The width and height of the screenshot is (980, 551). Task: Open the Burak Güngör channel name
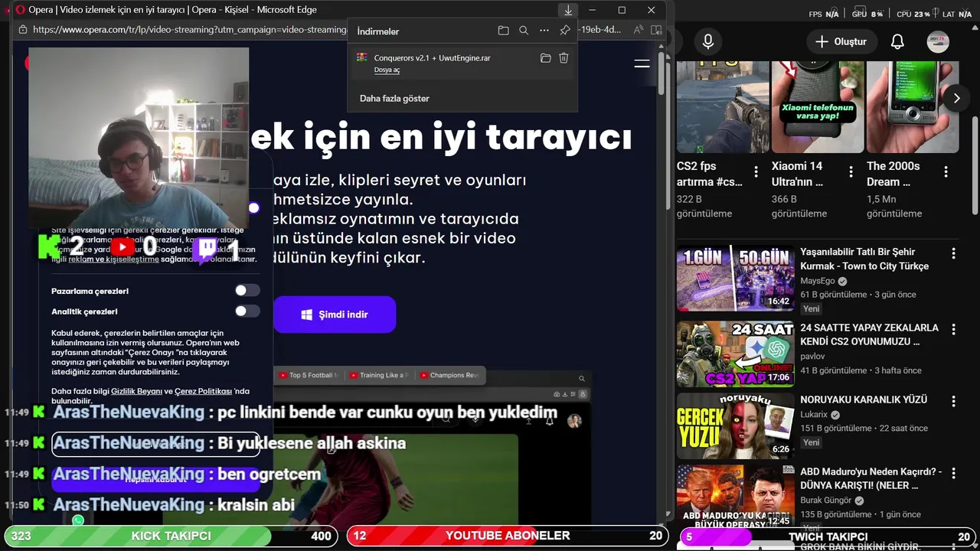tap(825, 500)
